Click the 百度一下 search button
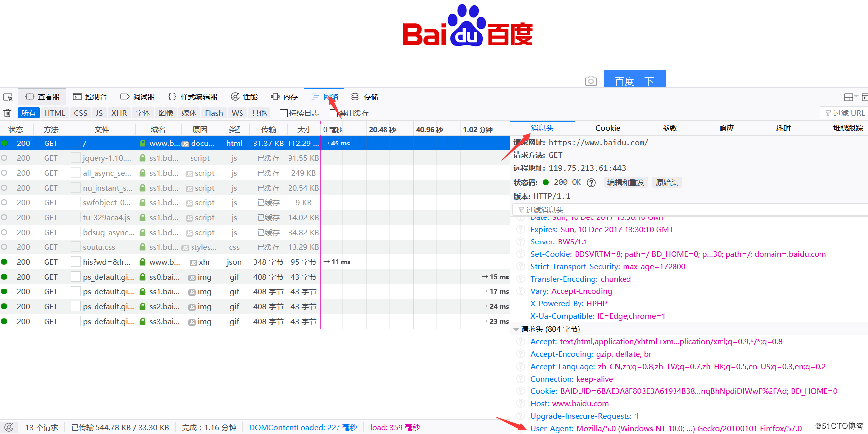Image resolution: width=868 pixels, height=434 pixels. [634, 79]
